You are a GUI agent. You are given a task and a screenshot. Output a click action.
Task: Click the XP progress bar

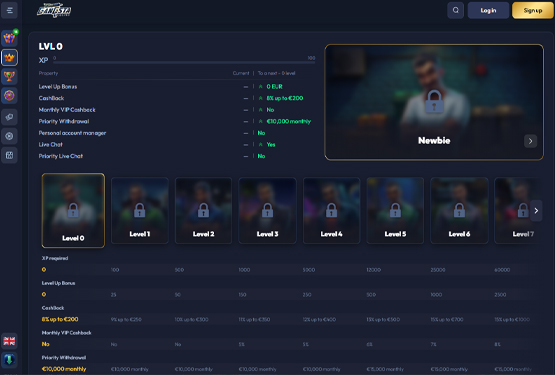click(x=184, y=62)
